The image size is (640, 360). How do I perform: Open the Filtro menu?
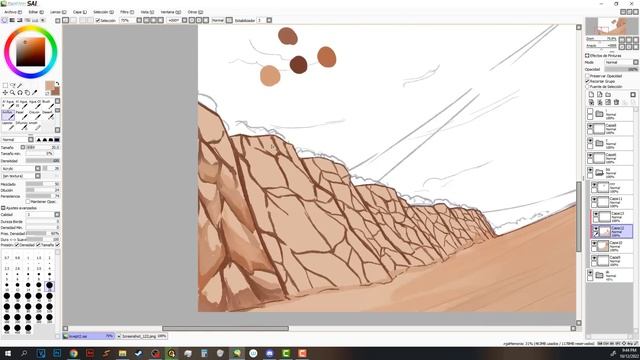tap(127, 12)
